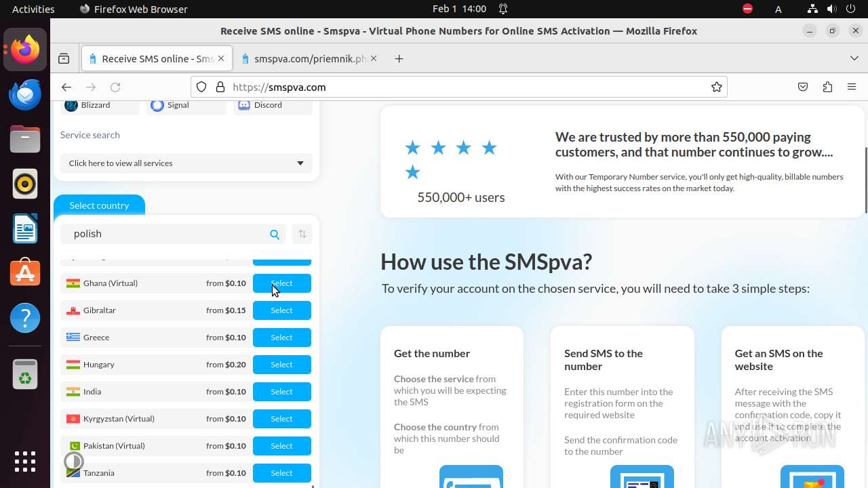This screenshot has height=488, width=868.
Task: Open the Firefox hamburger menu
Action: pyautogui.click(x=852, y=87)
